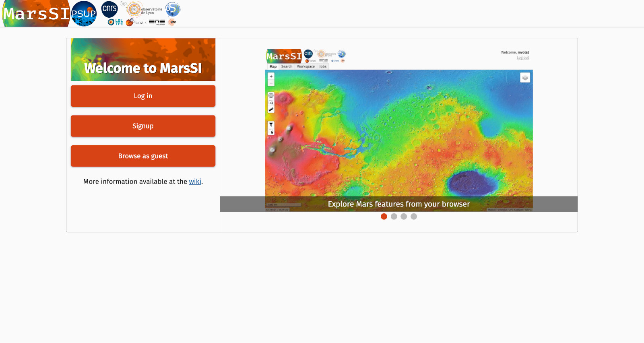Click the ENS de Lyon logo

pos(157,22)
